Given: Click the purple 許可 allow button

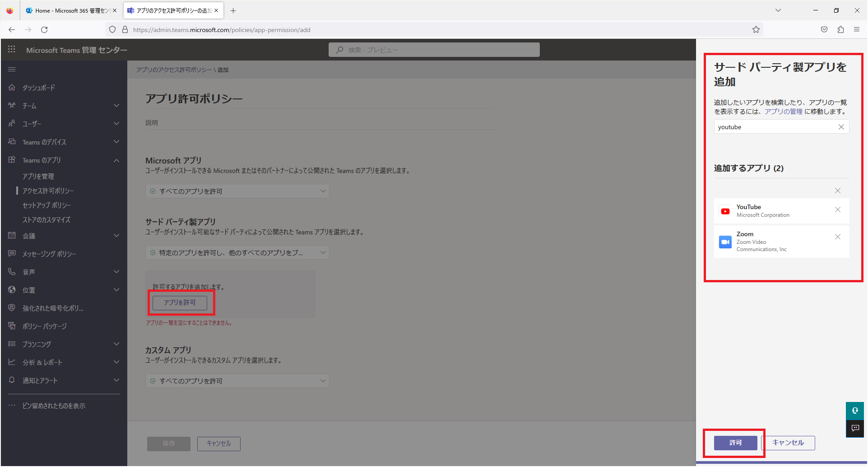Looking at the screenshot, I should pos(736,443).
